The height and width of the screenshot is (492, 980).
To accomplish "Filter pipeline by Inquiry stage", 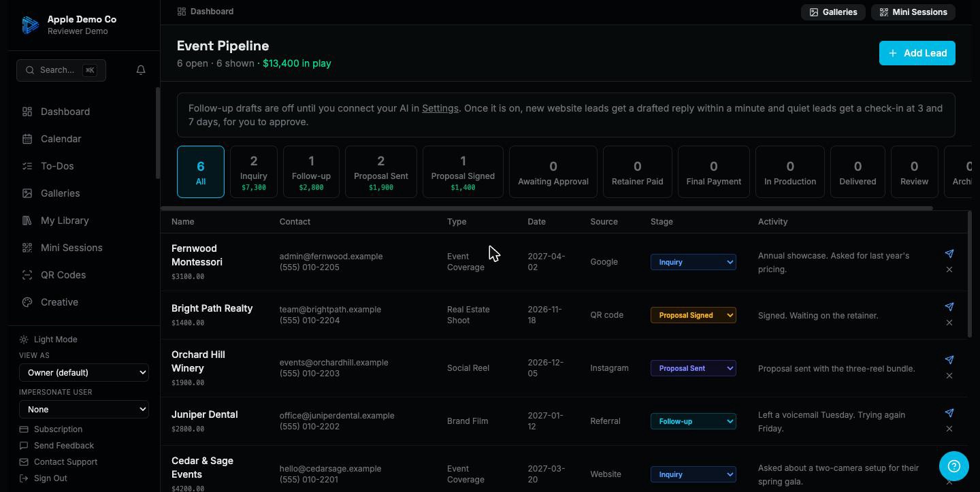I will (x=254, y=171).
